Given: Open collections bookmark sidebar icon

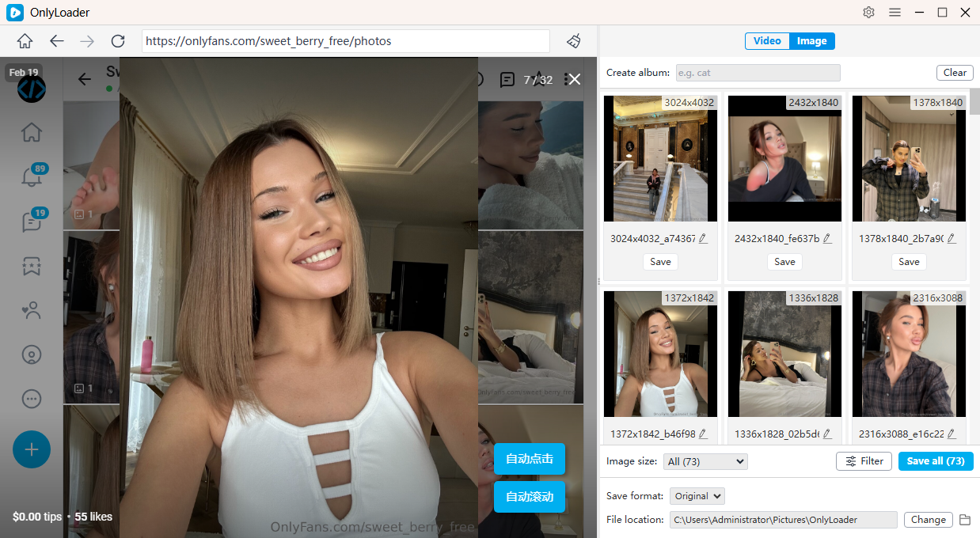Looking at the screenshot, I should (x=32, y=267).
